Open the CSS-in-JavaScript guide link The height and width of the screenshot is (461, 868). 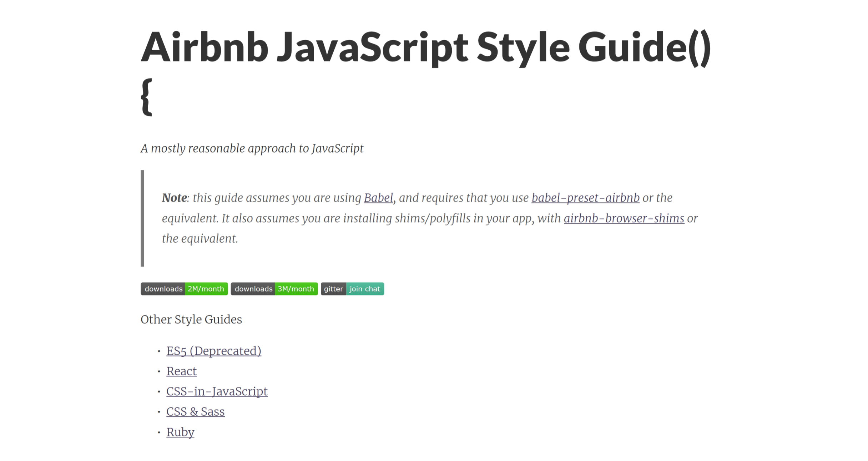click(x=217, y=391)
